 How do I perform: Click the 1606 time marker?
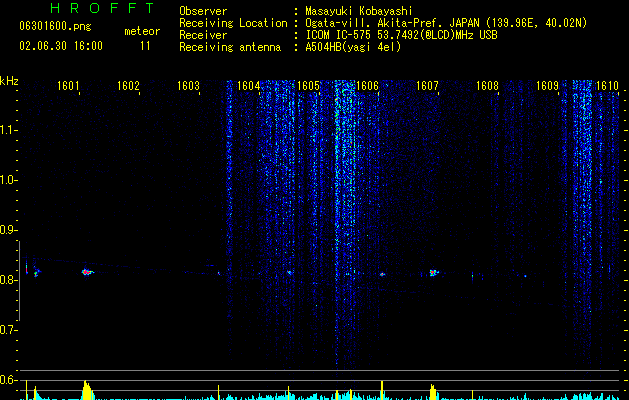pos(368,85)
